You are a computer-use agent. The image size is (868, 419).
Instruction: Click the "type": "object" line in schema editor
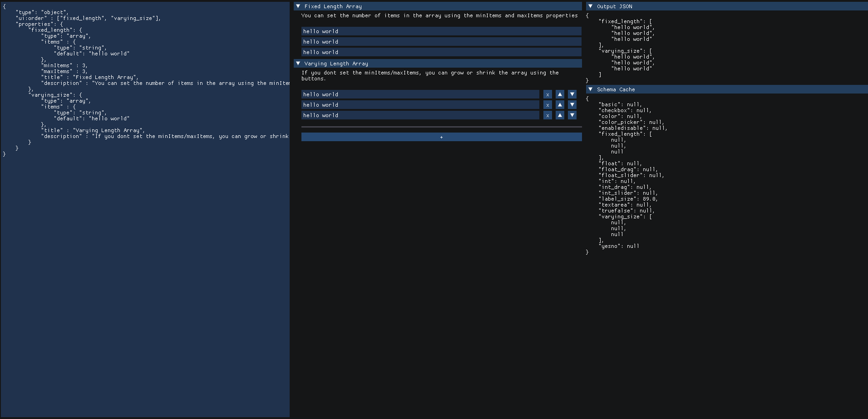[x=42, y=12]
